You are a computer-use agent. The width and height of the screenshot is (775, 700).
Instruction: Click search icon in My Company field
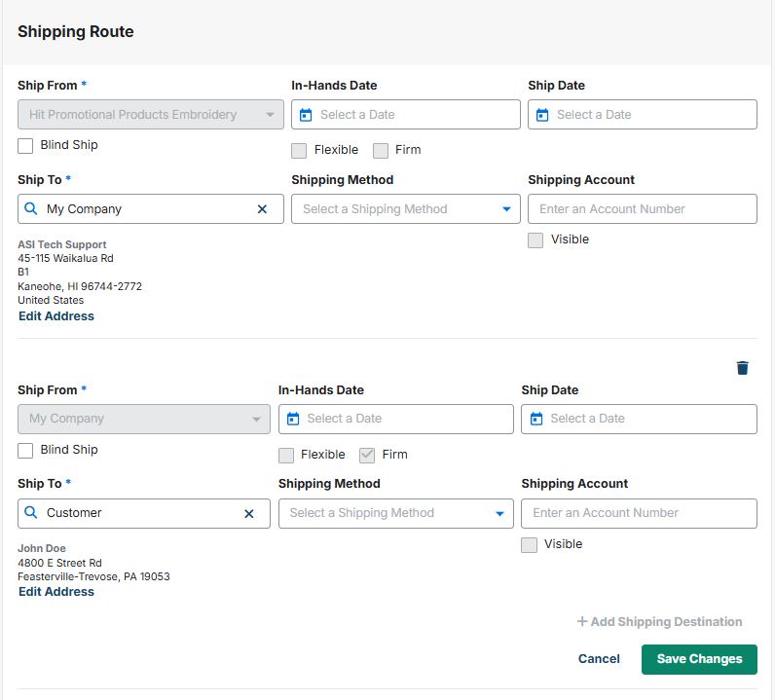pos(30,209)
